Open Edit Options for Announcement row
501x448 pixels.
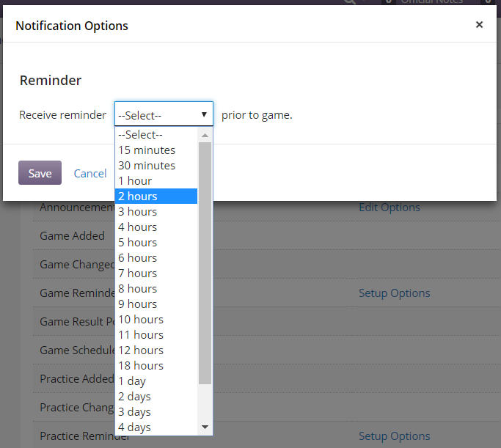pos(390,208)
